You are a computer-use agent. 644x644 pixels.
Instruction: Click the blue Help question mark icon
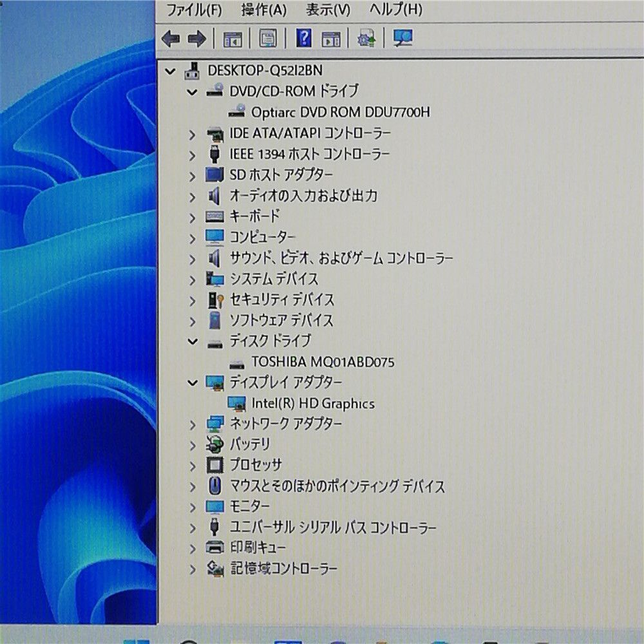[x=303, y=38]
